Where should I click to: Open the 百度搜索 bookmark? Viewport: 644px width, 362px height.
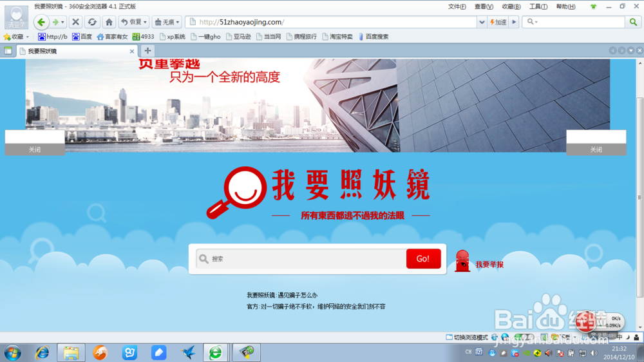coord(374,37)
